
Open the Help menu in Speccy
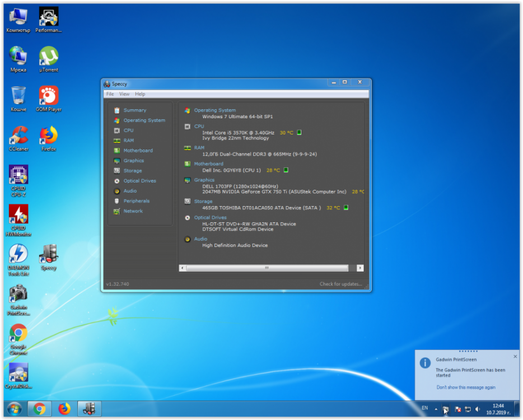(x=140, y=94)
